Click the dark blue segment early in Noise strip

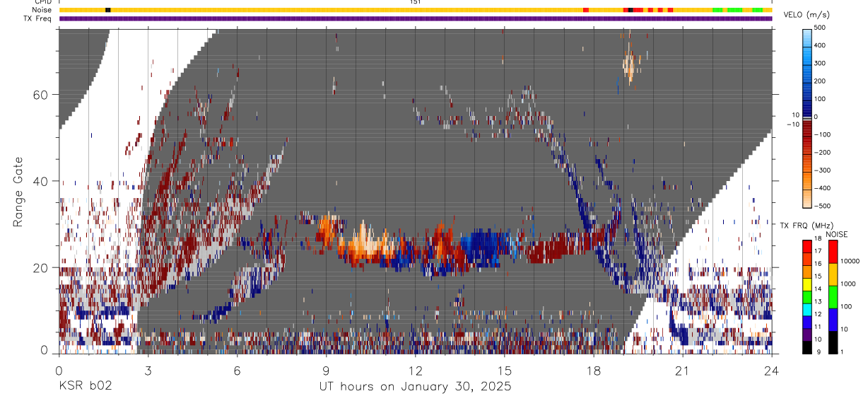tap(107, 10)
